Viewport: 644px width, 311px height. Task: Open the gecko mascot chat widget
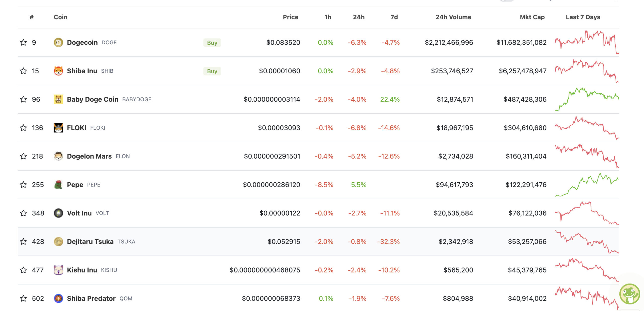[629, 294]
